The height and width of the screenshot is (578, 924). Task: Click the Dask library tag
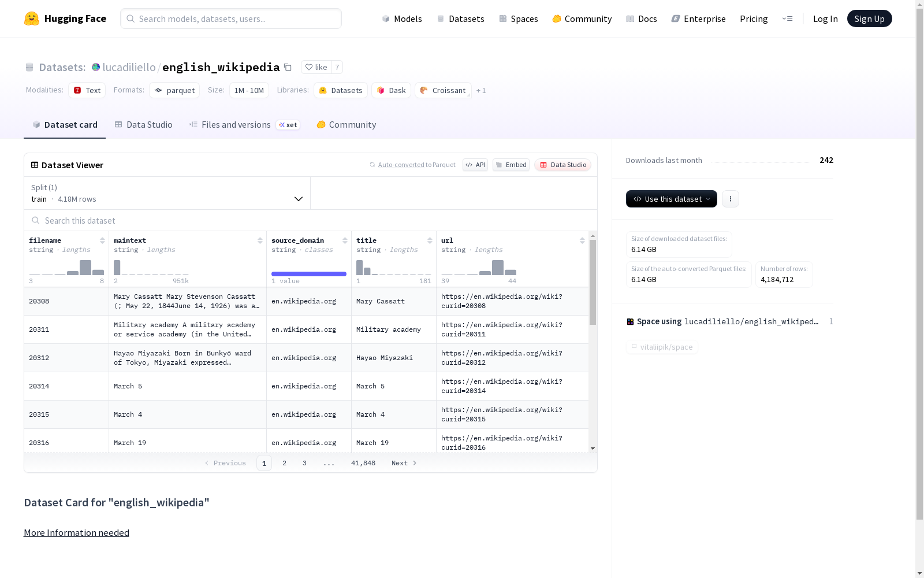click(x=391, y=90)
